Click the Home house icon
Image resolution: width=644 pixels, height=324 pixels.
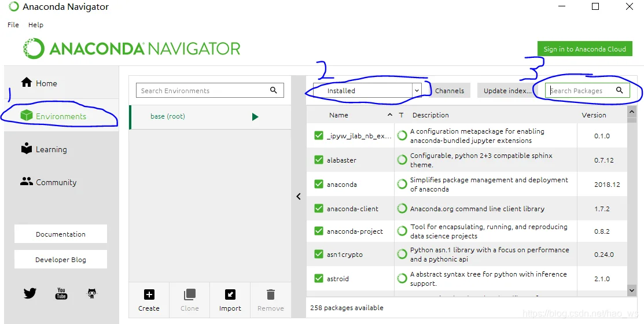(x=27, y=83)
